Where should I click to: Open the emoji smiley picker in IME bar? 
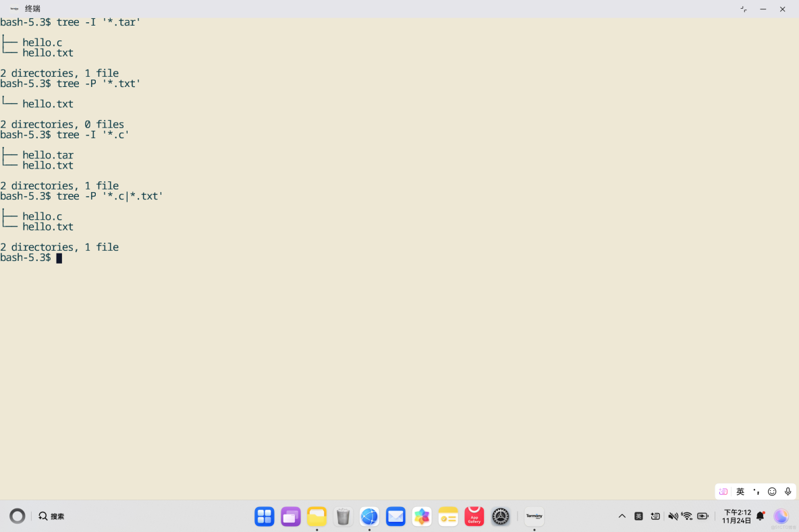coord(772,492)
